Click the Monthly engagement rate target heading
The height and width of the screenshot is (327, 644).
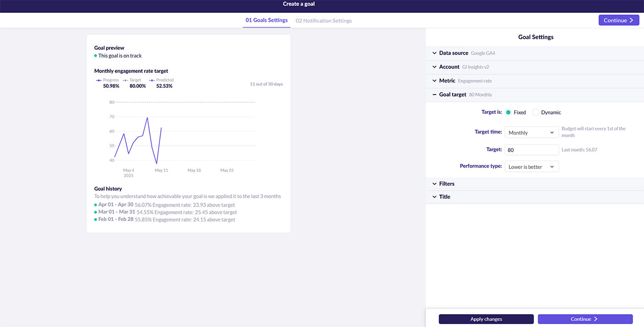(131, 71)
